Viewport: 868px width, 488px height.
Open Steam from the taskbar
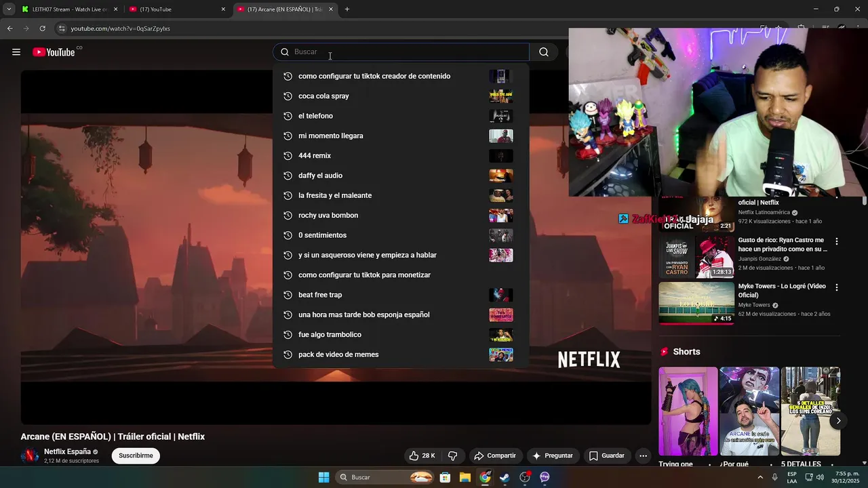[505, 477]
